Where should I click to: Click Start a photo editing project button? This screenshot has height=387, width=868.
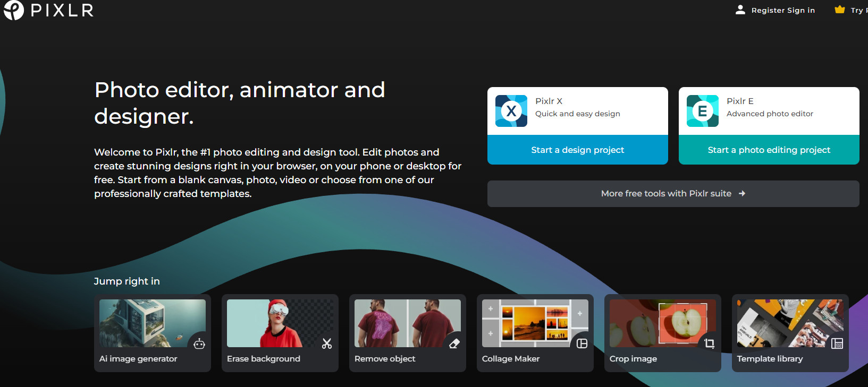point(769,150)
